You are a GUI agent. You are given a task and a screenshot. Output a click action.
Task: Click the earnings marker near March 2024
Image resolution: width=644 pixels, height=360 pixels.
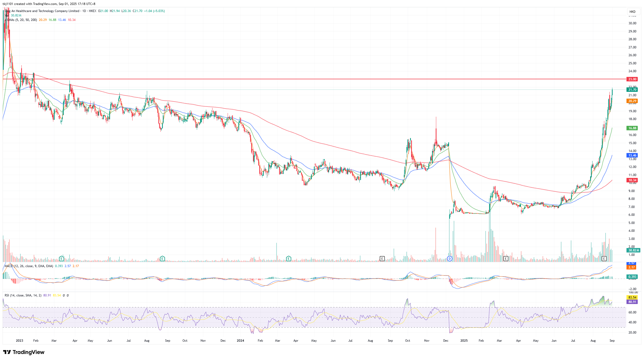point(289,259)
